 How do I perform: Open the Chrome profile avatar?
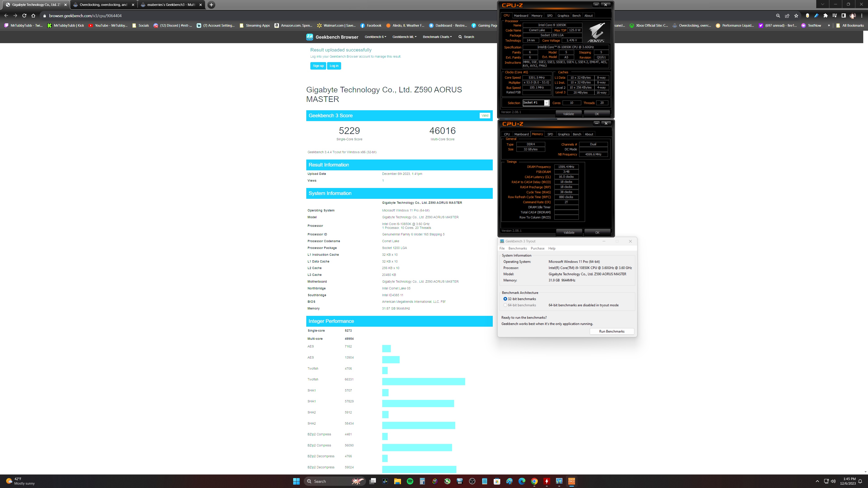[x=852, y=16]
